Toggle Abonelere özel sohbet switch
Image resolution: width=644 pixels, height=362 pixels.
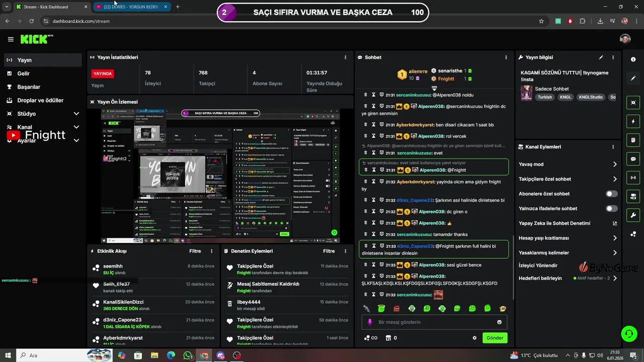point(611,194)
